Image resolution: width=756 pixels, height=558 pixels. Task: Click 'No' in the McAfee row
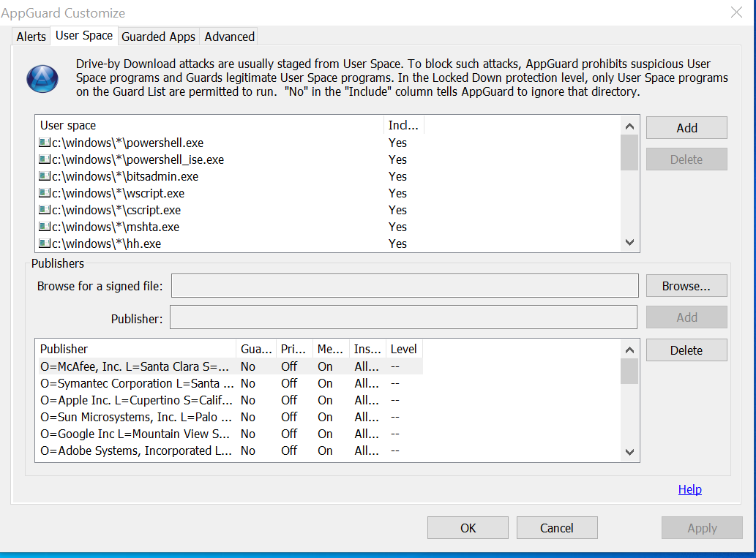tap(248, 366)
